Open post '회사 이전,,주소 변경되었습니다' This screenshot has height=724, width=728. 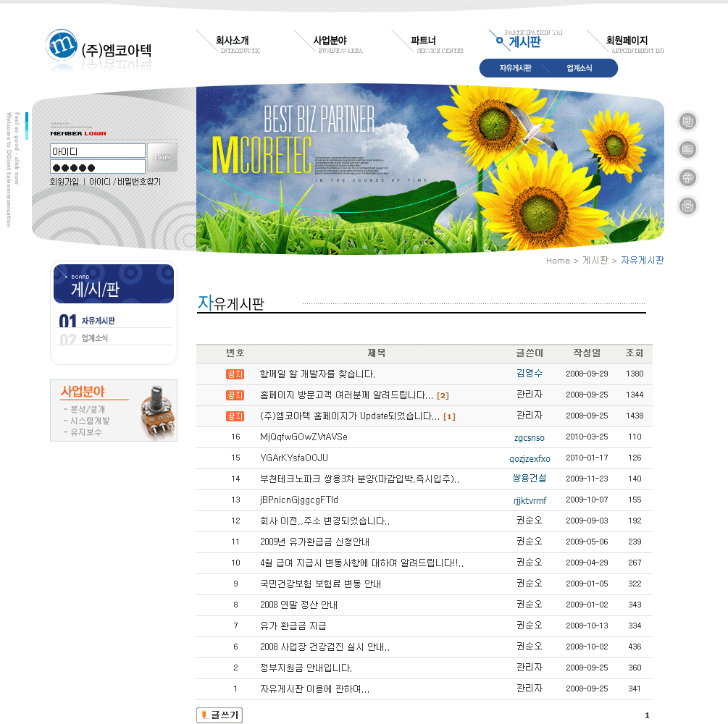(325, 521)
